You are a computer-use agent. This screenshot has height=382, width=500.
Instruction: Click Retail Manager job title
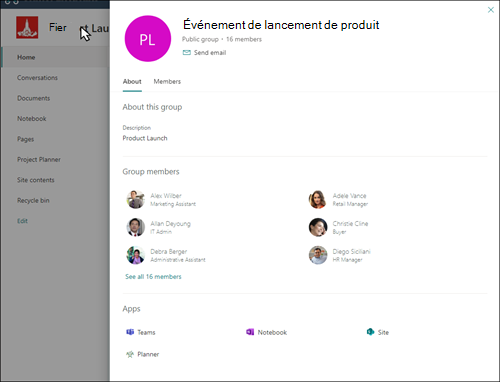click(x=350, y=204)
